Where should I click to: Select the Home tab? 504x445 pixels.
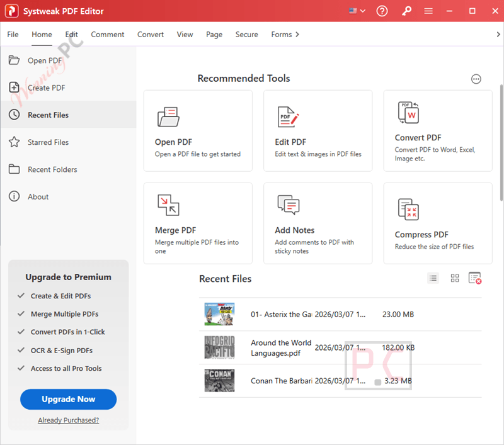click(42, 35)
